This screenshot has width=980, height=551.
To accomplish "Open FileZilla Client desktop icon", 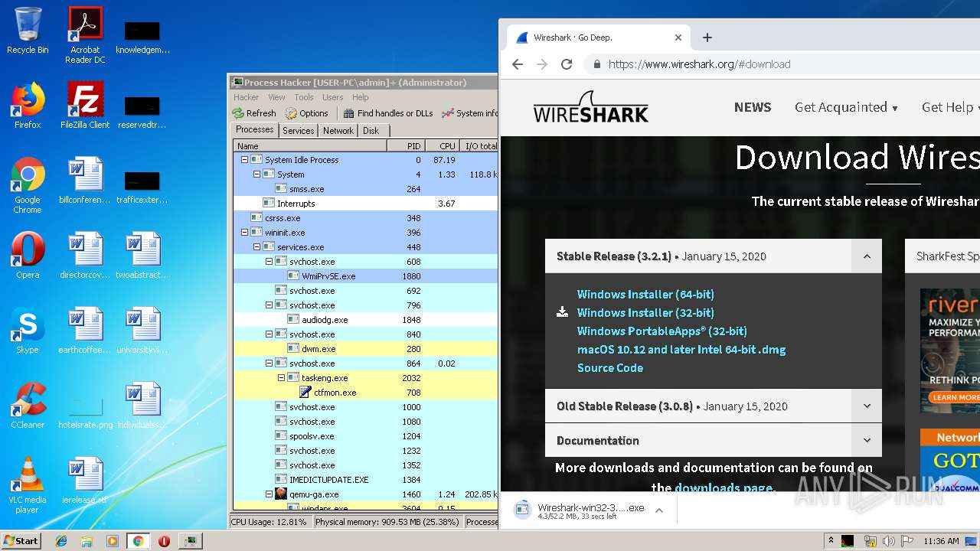I will [85, 106].
